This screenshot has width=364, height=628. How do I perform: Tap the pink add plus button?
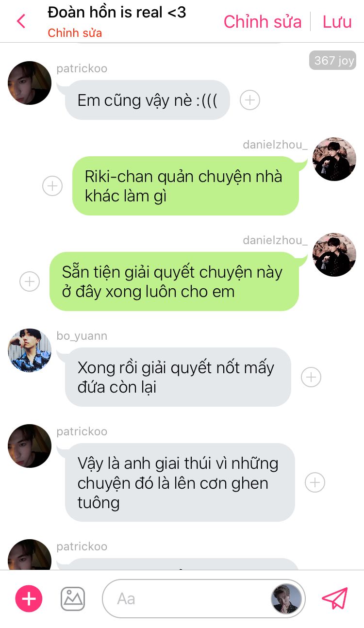29,598
